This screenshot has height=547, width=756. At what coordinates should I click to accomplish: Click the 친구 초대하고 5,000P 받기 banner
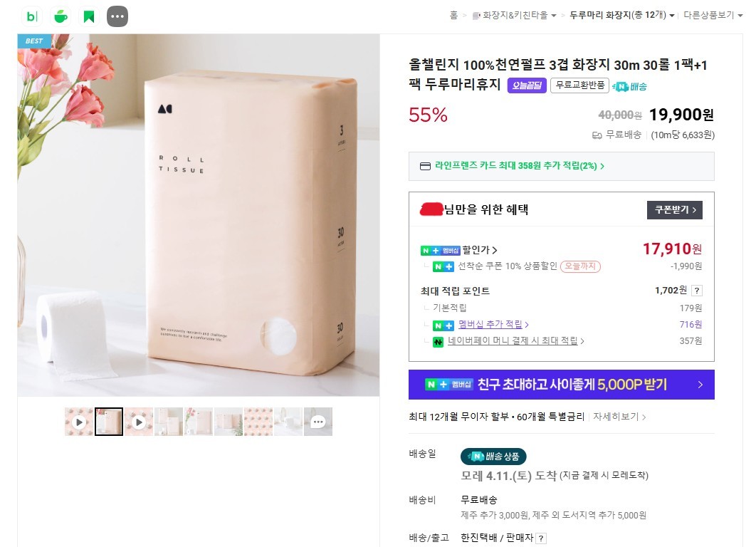coord(561,385)
